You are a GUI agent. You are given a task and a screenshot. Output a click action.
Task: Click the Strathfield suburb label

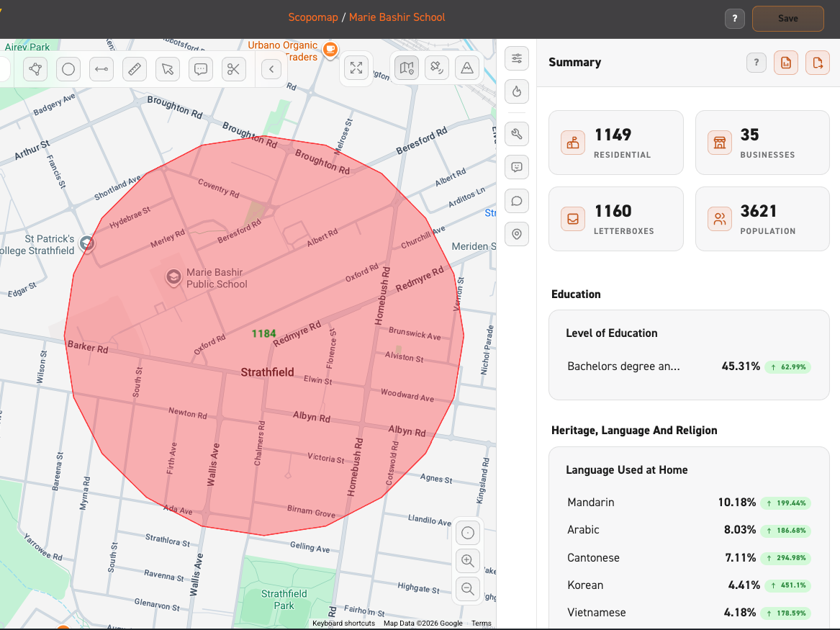coord(267,372)
